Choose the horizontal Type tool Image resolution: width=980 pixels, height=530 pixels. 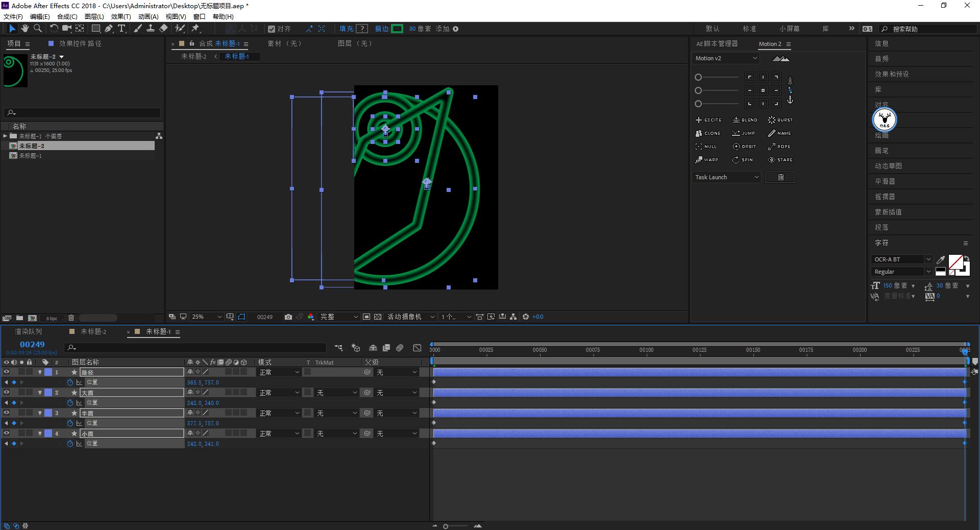(x=121, y=29)
